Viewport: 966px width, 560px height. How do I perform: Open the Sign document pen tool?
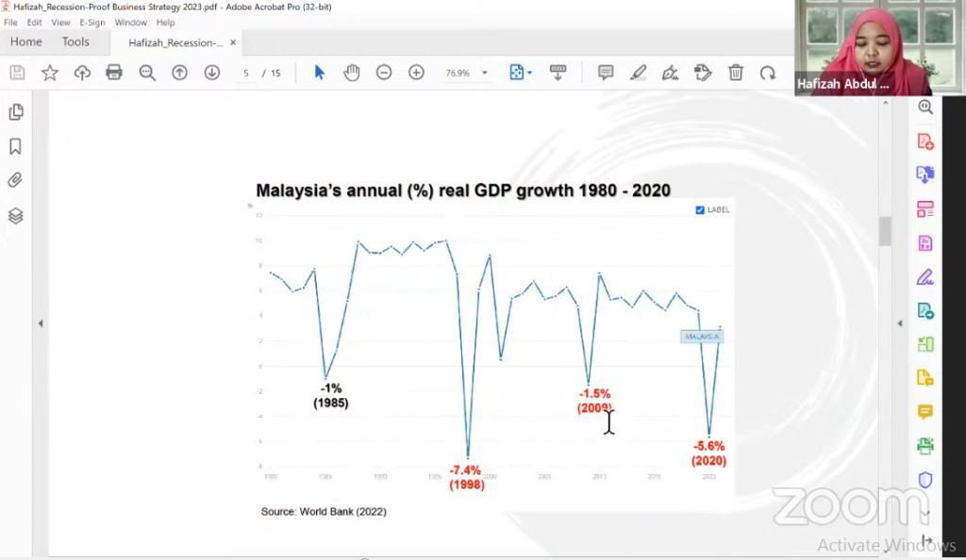coord(671,74)
